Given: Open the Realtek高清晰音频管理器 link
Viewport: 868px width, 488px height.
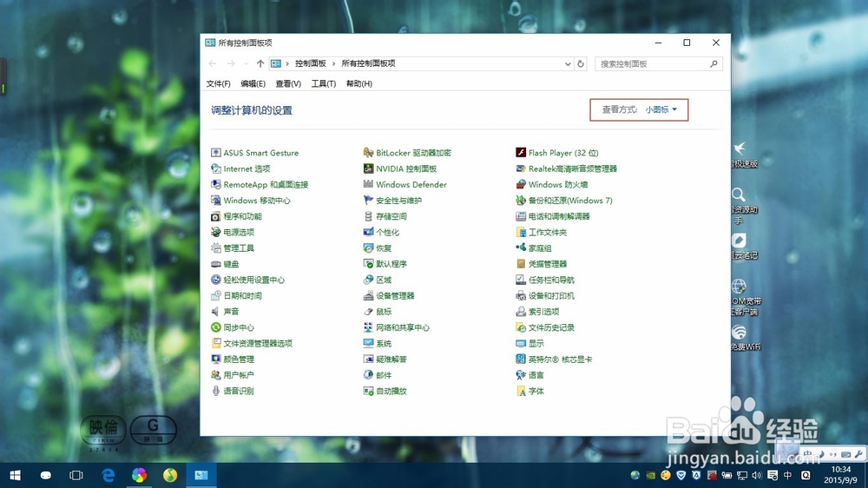Looking at the screenshot, I should tap(572, 169).
